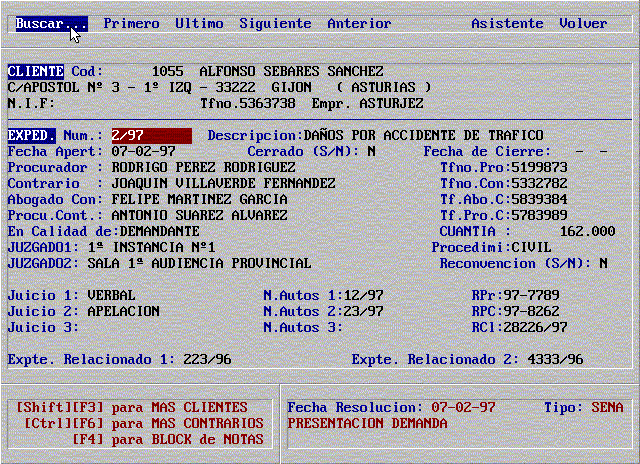Click the client phone 5363738
This screenshot has height=464, width=640.
point(267,103)
